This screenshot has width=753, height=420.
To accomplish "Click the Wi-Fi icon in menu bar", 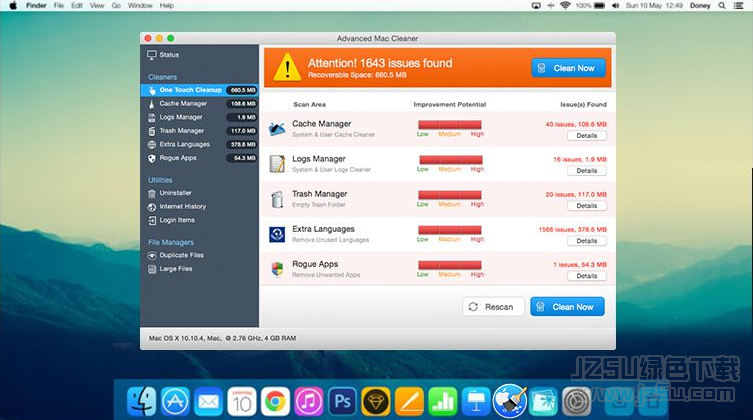I will coord(565,6).
